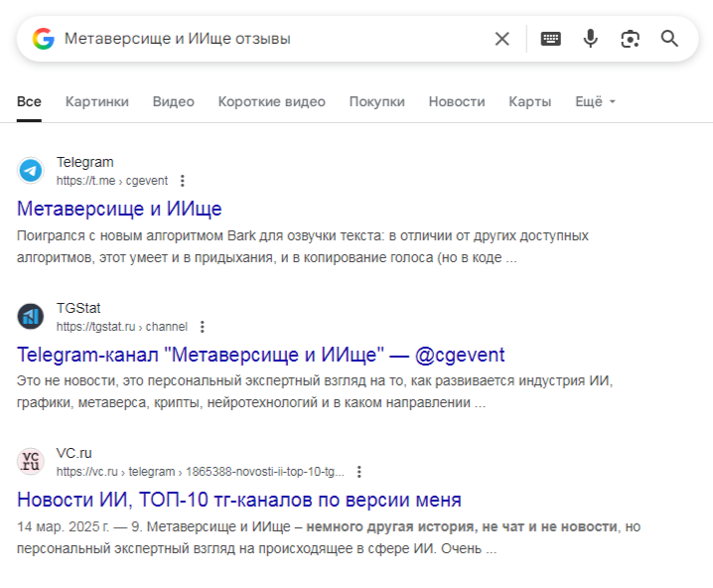This screenshot has height=588, width=713.
Task: Click the Telegram site name text
Action: (85, 162)
